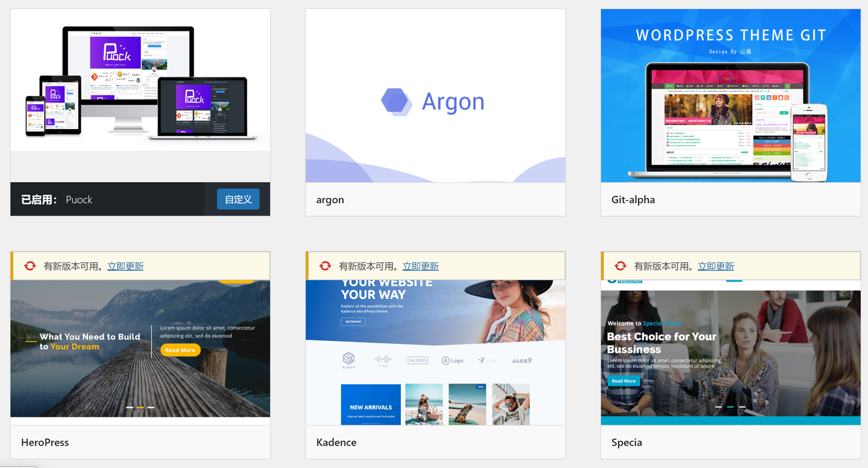The image size is (868, 468).
Task: Click the Git-alpha theme name label
Action: coord(633,200)
